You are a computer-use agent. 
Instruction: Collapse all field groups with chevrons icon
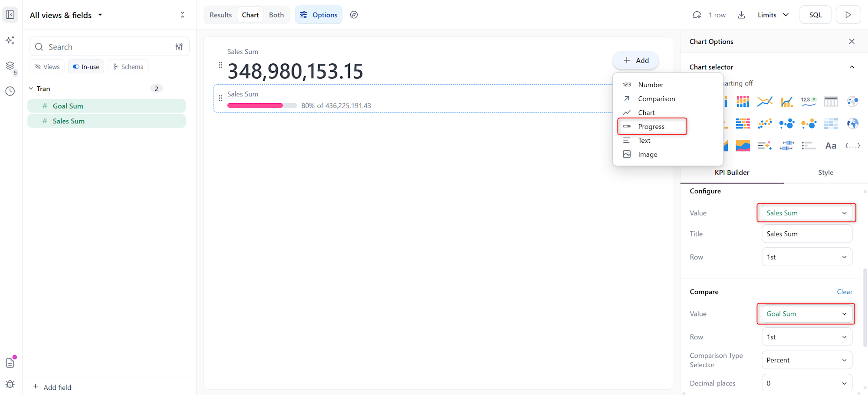point(183,15)
